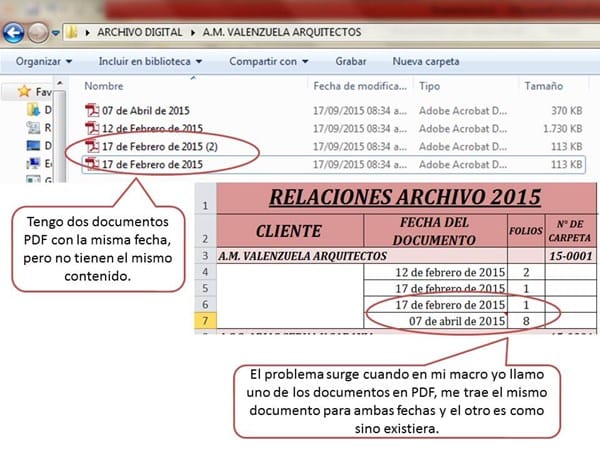The image size is (600, 450).
Task: Click cell 12 de febrero de 2015
Action: point(435,272)
